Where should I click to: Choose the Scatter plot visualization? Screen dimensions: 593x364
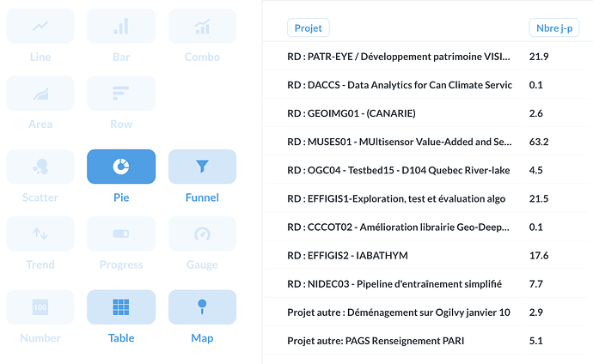tap(40, 167)
